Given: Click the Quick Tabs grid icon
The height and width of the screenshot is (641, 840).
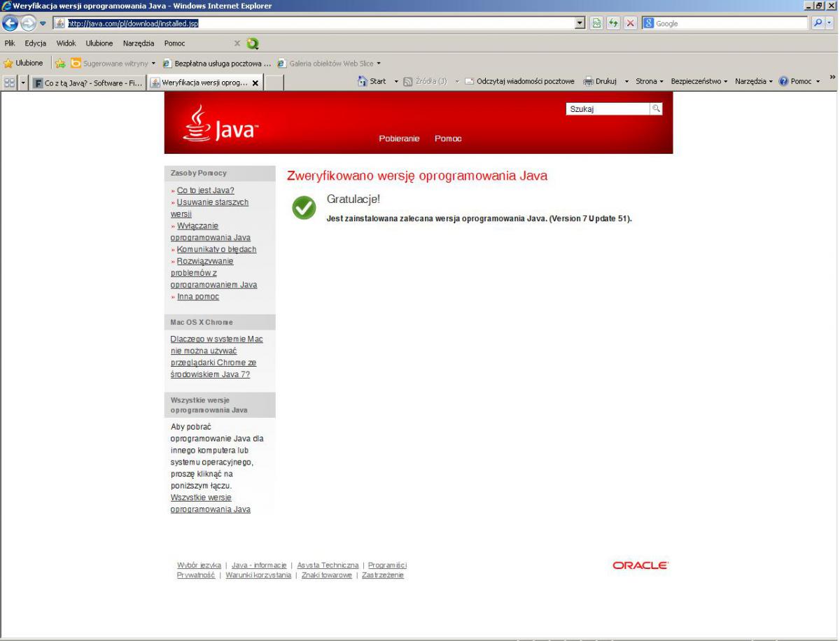Looking at the screenshot, I should 10,82.
